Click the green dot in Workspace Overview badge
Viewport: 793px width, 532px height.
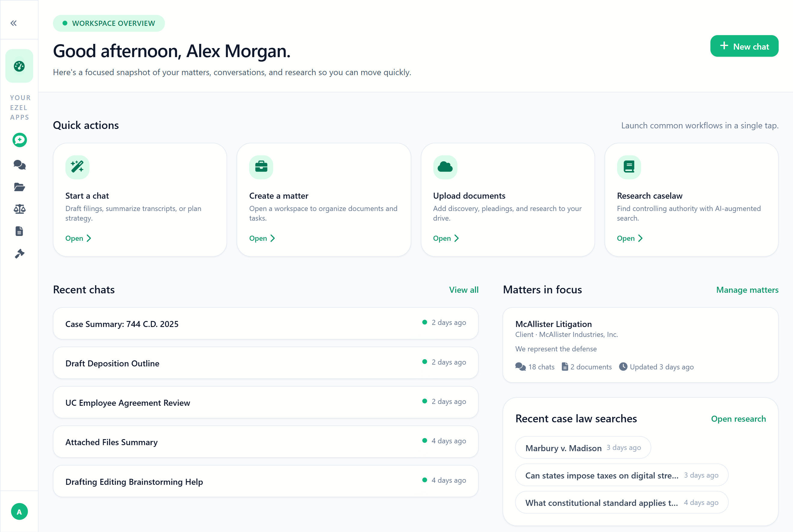(x=65, y=23)
